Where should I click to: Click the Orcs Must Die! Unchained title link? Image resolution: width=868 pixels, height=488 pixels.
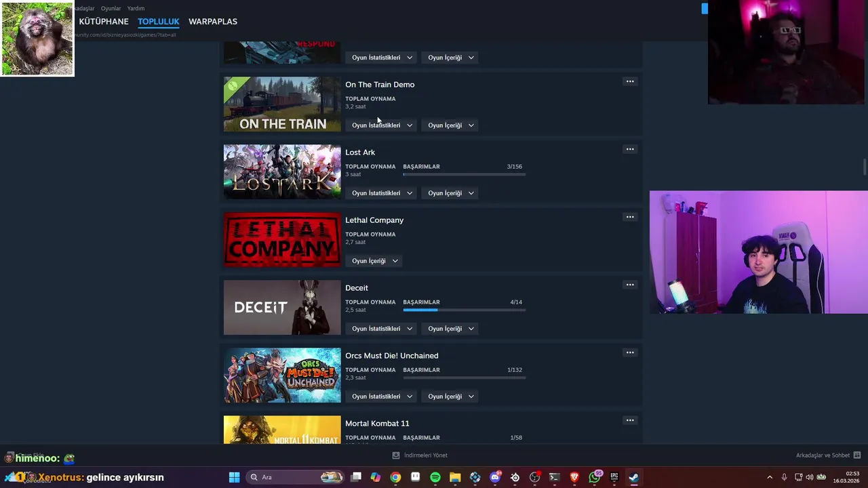[392, 356]
